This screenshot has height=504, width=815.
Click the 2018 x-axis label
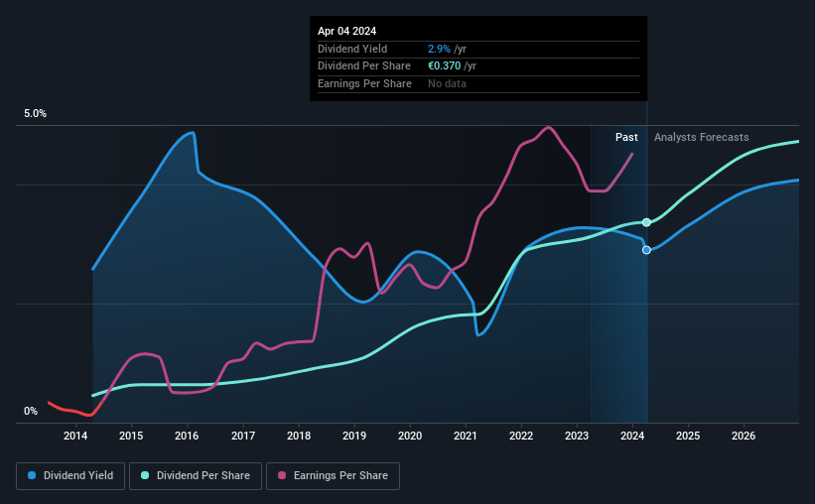[x=299, y=436]
